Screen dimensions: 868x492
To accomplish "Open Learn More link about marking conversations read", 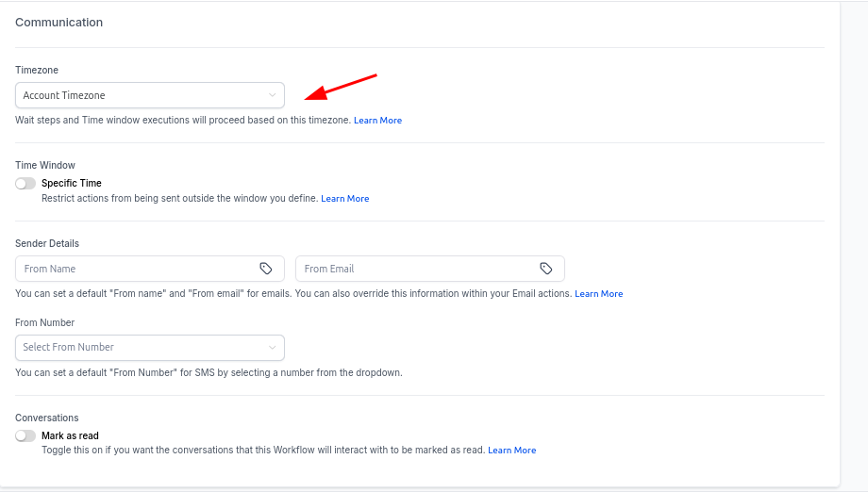I will 511,451.
